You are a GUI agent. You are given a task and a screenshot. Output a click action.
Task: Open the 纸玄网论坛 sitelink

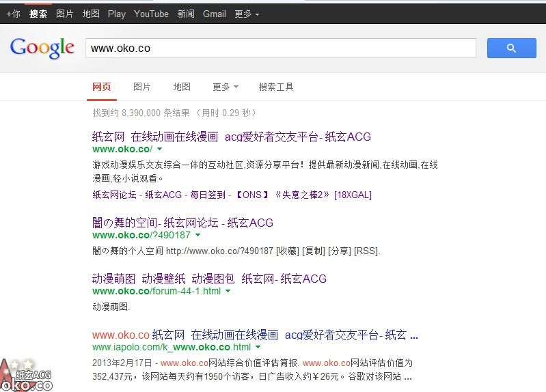pos(114,195)
